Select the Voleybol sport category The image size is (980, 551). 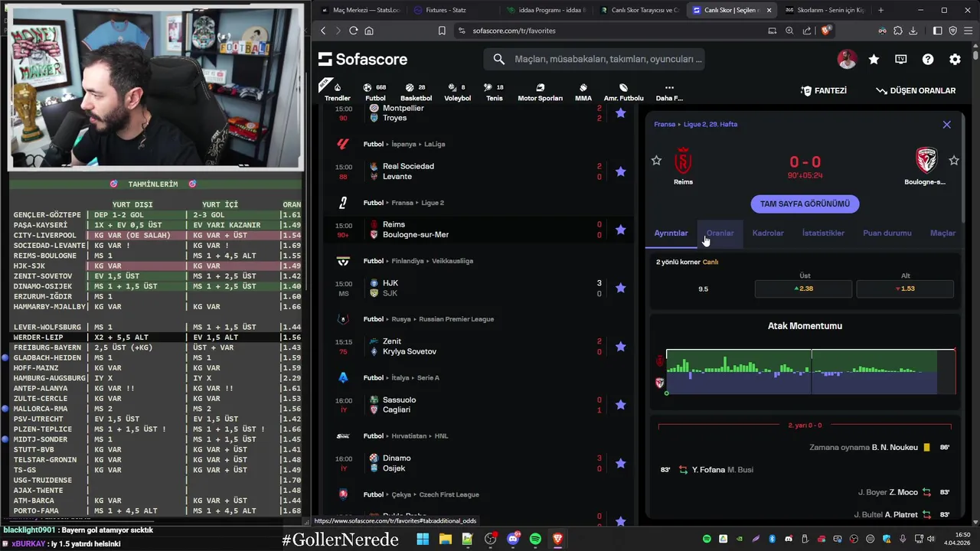click(x=457, y=92)
